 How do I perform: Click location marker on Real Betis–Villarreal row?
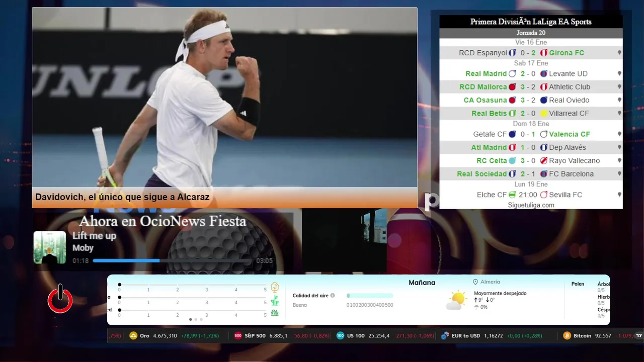[619, 113]
